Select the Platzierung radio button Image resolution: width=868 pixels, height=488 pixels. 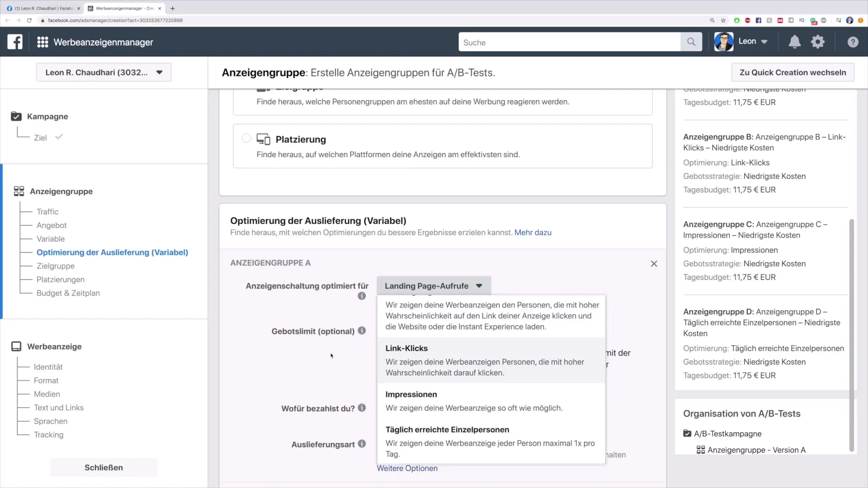tap(245, 139)
